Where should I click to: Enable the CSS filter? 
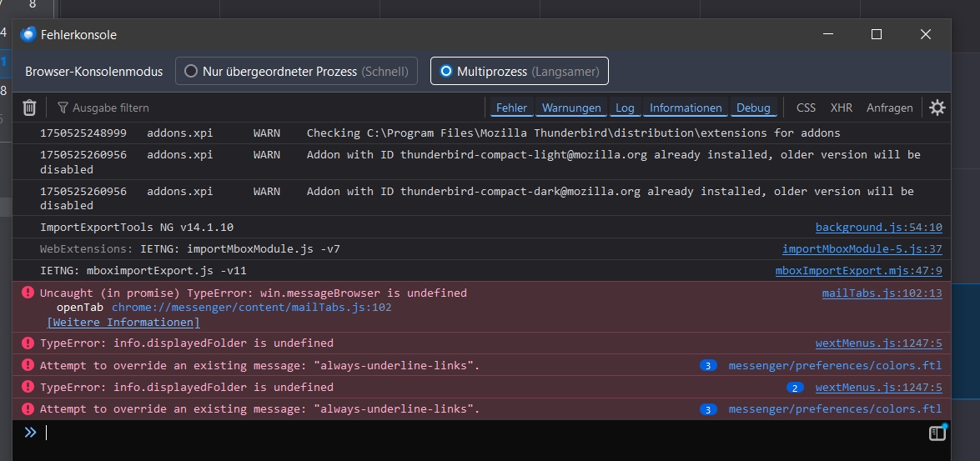[806, 108]
